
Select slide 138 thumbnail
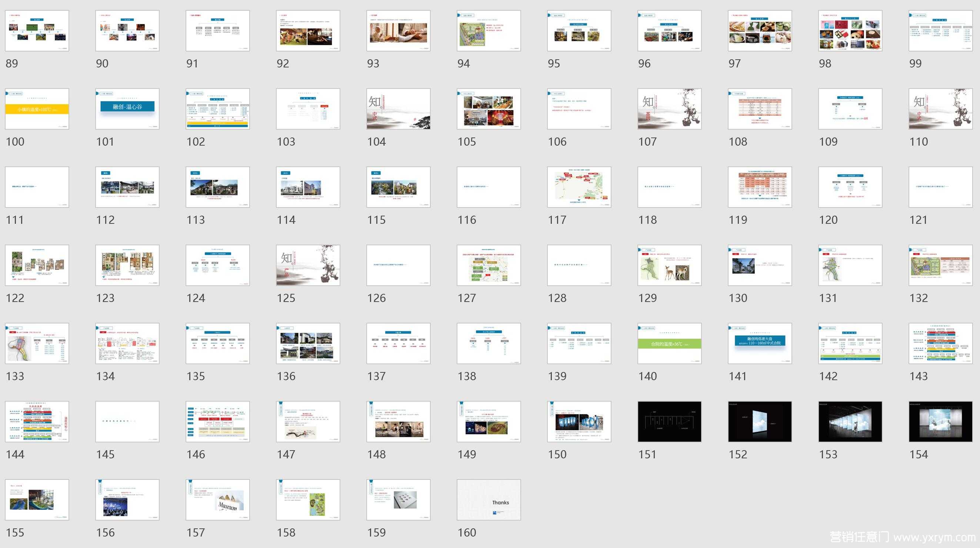tap(489, 343)
